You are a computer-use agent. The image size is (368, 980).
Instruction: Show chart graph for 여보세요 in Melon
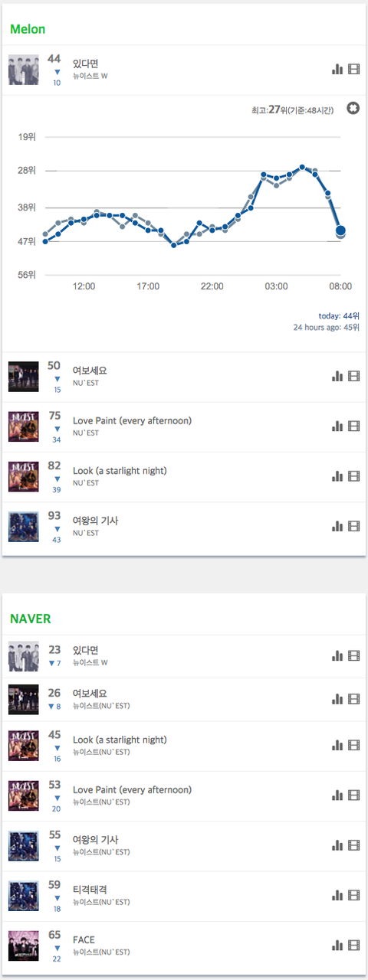(x=337, y=376)
